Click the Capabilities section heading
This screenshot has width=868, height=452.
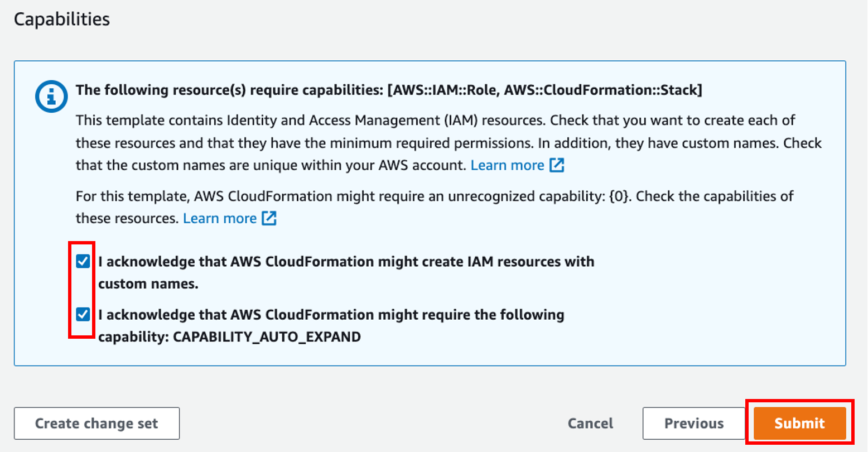[62, 19]
